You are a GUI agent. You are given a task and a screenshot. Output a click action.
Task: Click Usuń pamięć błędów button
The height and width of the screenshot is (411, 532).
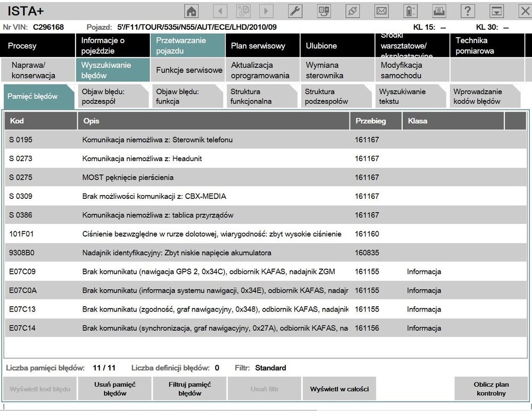click(x=115, y=389)
